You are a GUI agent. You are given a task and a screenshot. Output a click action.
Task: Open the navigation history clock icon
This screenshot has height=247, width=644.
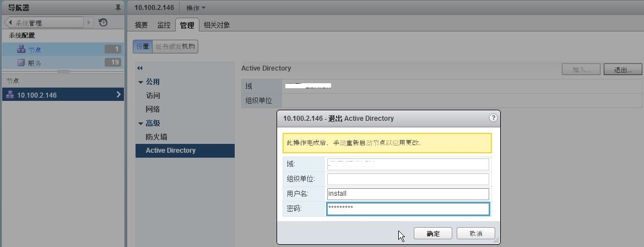(x=103, y=23)
